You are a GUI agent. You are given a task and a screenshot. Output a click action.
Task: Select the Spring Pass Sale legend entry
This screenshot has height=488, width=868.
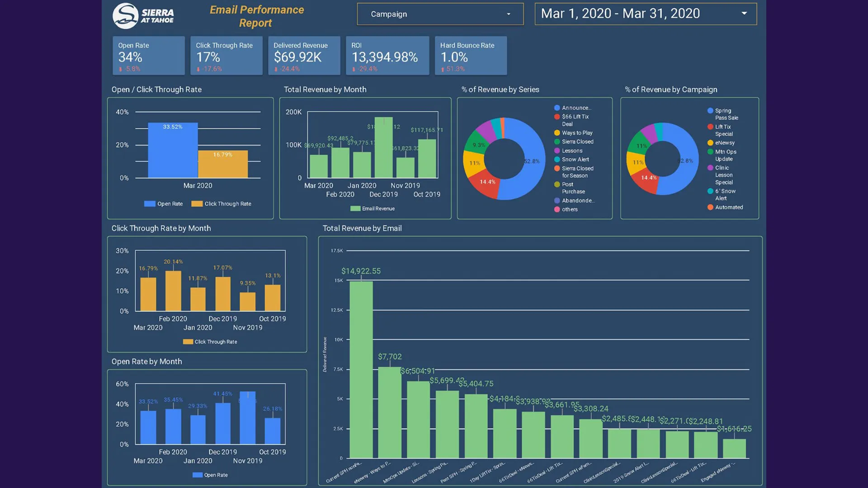click(x=723, y=114)
